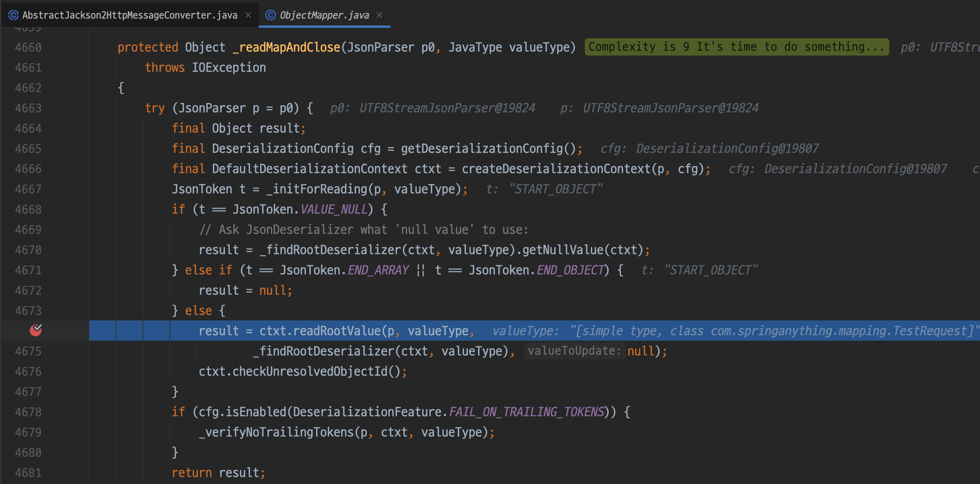Click class icon on AbstractJackson2HttpMessageConverter tab
The width and height of the screenshot is (980, 484).
coord(13,15)
